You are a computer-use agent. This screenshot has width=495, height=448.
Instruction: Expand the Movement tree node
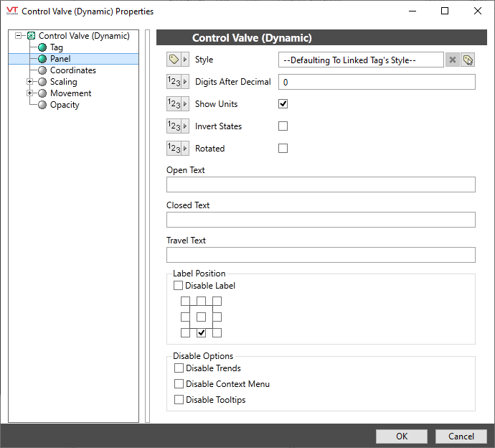29,93
